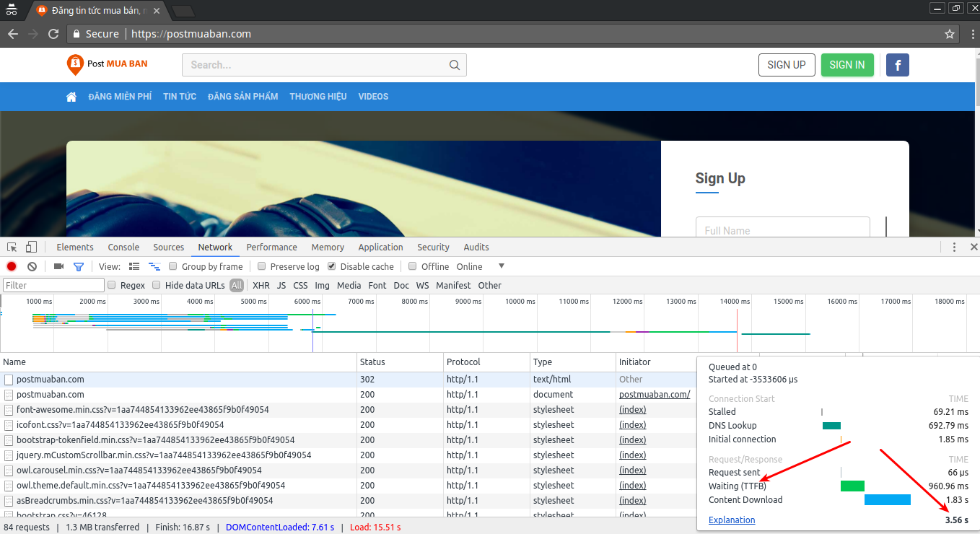Screen dimensions: 980x534
Task: Click the green SIGN IN button
Action: 847,65
